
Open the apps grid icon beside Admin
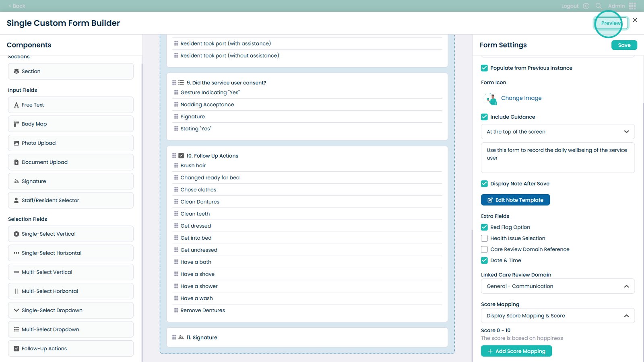632,6
